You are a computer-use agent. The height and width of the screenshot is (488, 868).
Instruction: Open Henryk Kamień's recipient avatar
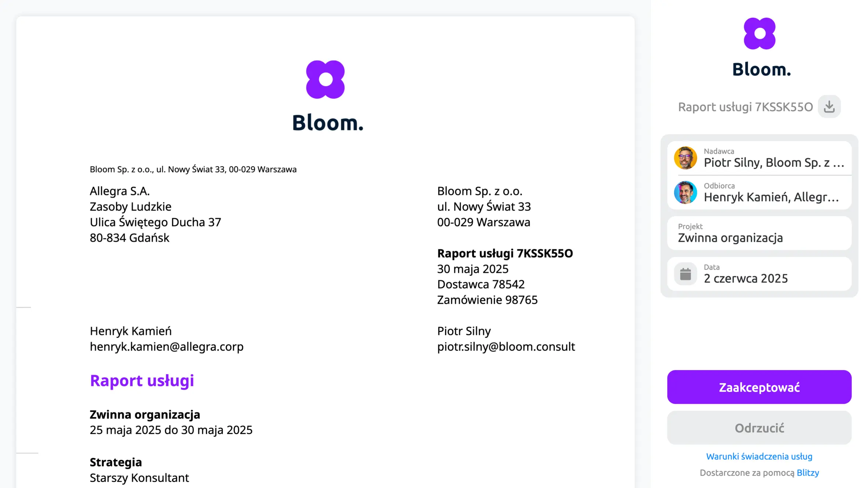[x=685, y=193]
